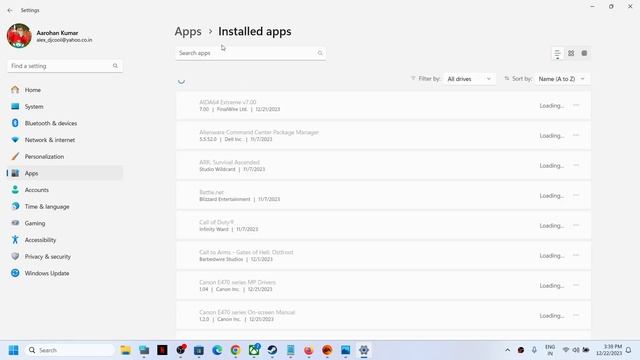Click the taskbar Search box

(x=70, y=350)
